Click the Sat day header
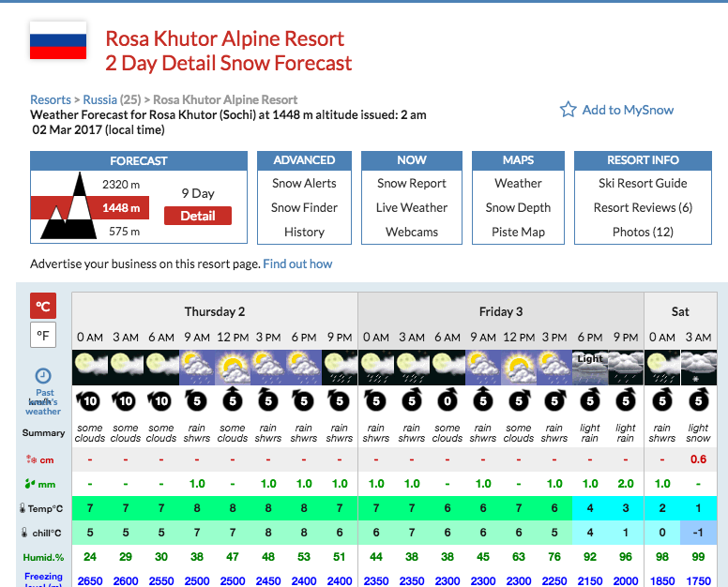The width and height of the screenshot is (728, 587). pyautogui.click(x=680, y=311)
